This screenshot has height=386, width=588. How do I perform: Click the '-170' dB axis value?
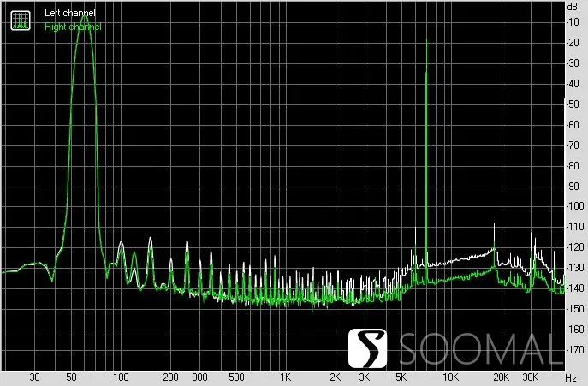click(575, 350)
